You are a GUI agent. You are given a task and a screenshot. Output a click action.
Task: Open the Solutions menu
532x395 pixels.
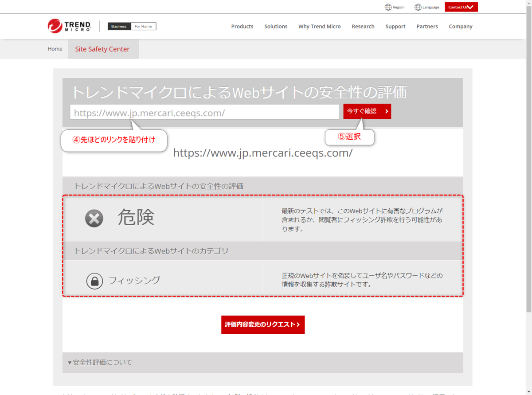pos(276,27)
